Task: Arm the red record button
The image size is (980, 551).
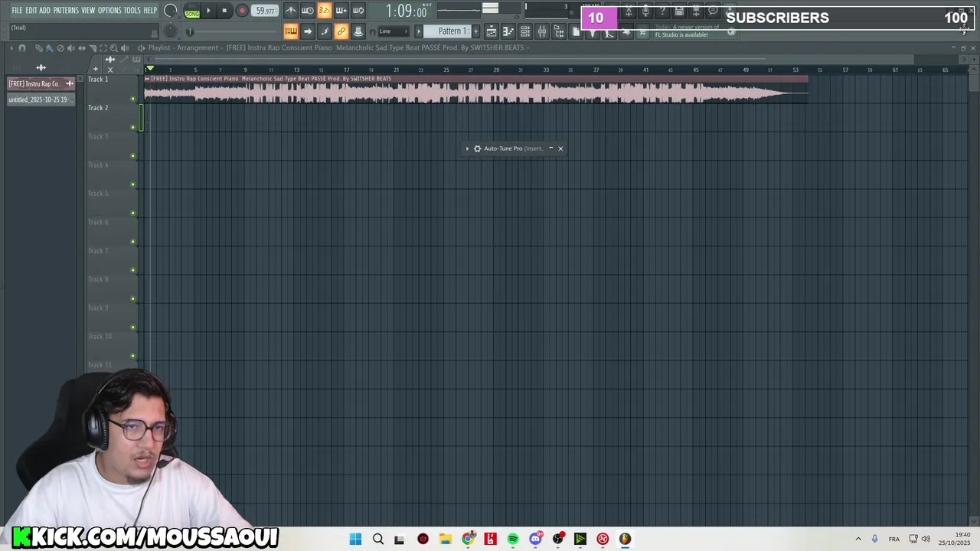Action: [x=242, y=11]
